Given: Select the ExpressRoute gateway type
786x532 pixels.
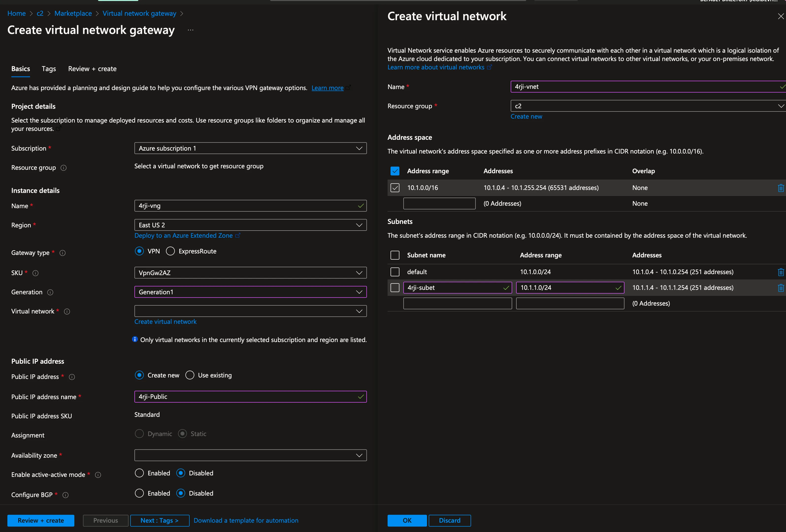Looking at the screenshot, I should click(170, 251).
